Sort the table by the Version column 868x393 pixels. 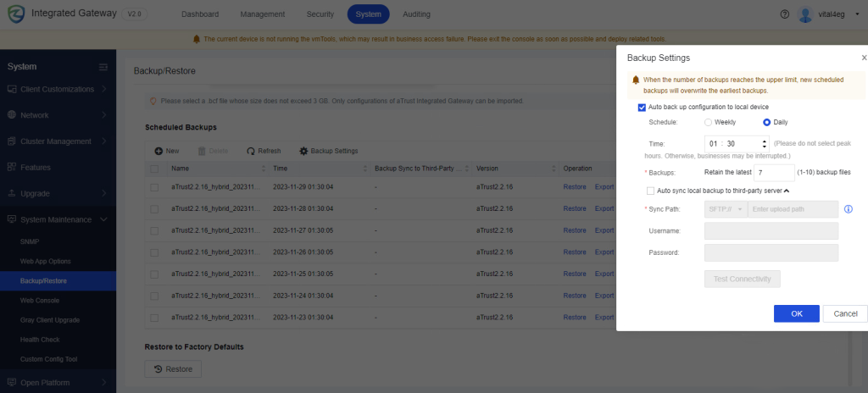click(x=554, y=169)
